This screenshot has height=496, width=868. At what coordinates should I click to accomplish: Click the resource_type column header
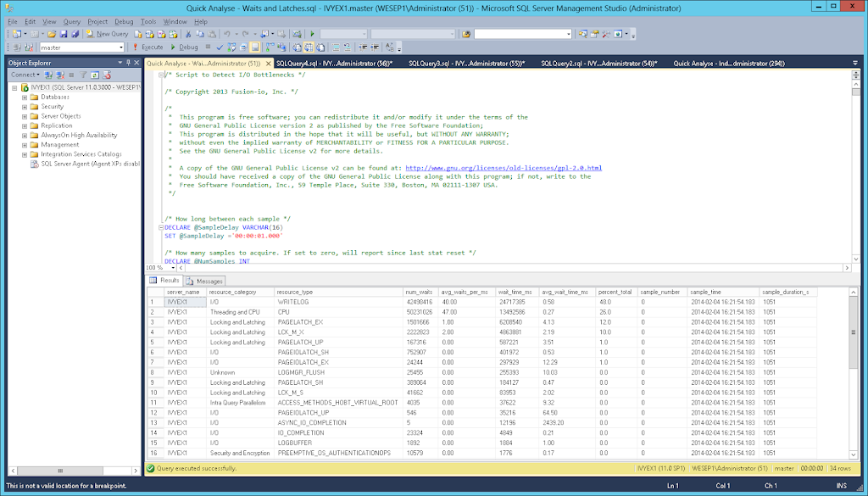point(338,292)
